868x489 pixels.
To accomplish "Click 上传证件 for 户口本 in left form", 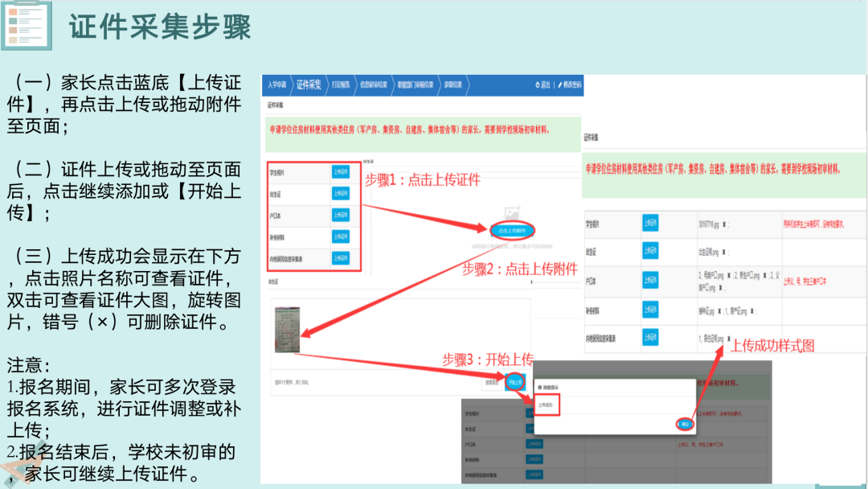I will click(341, 215).
